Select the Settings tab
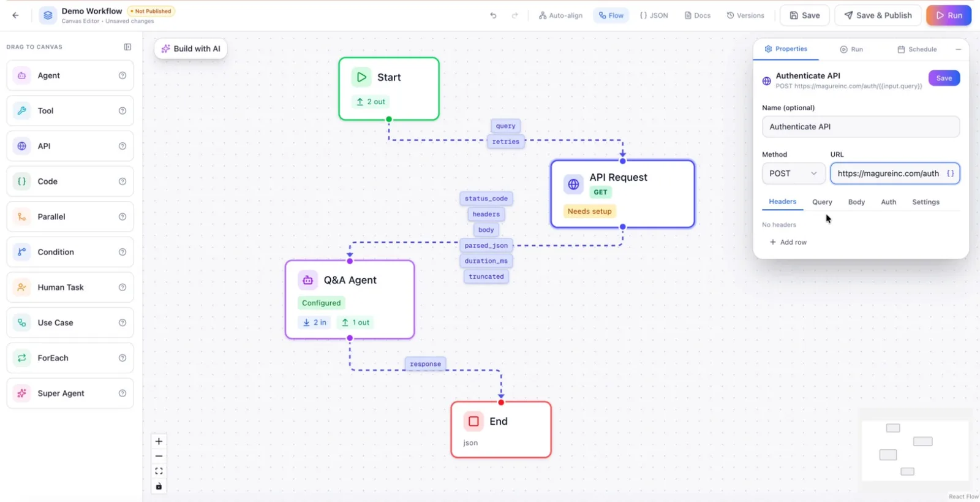The height and width of the screenshot is (502, 980). (925, 202)
